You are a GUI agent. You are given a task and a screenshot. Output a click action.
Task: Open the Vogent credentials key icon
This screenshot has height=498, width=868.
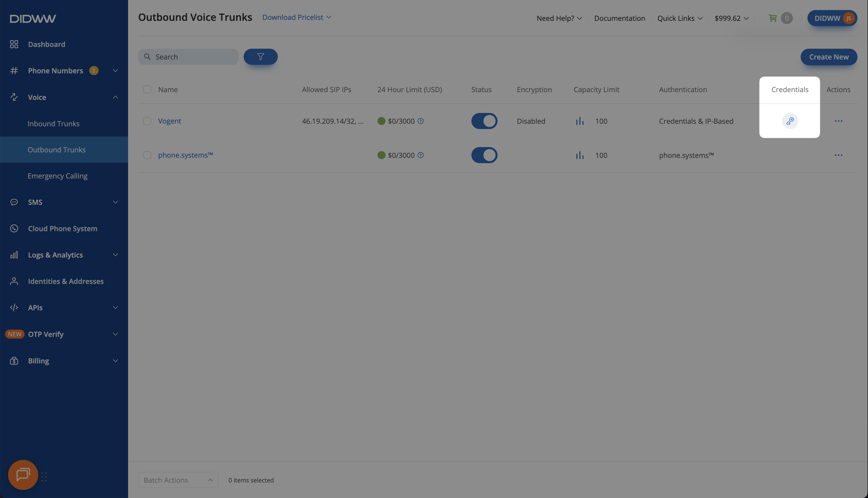(790, 121)
